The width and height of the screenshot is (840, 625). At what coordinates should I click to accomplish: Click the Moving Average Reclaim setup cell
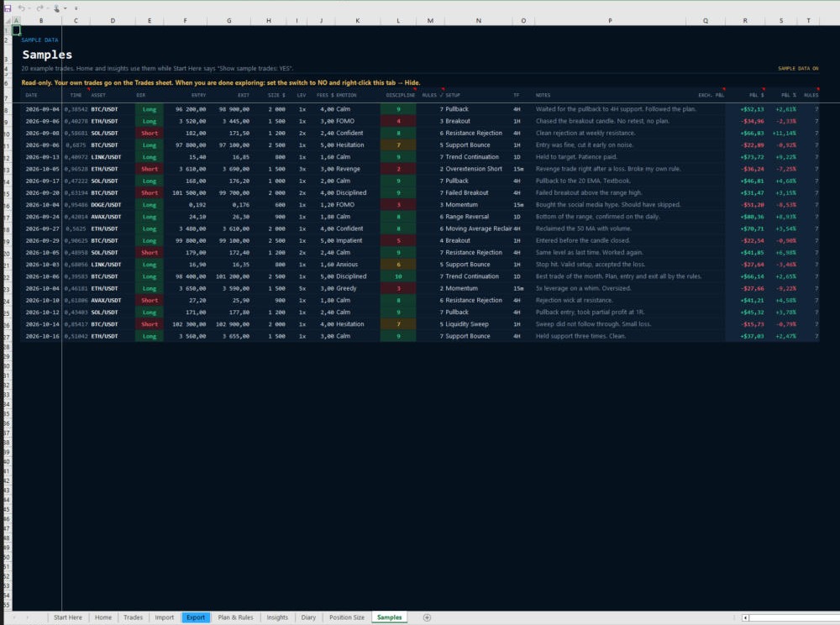coord(479,228)
